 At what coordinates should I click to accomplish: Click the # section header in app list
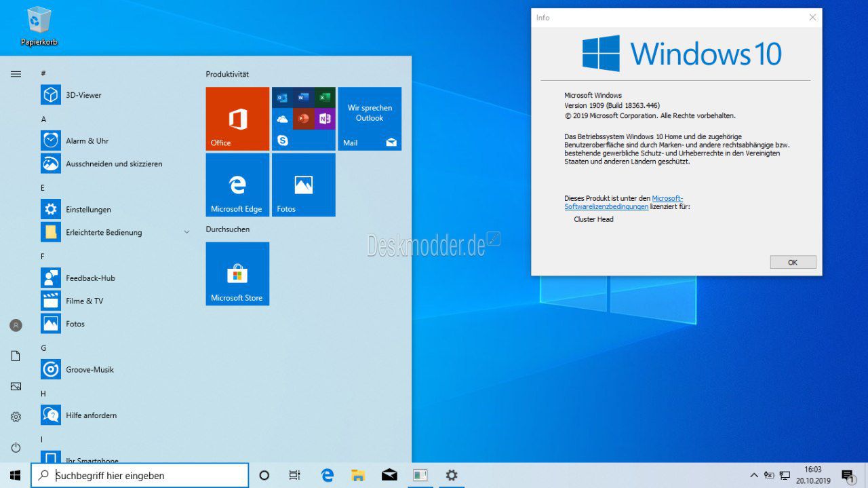[43, 73]
